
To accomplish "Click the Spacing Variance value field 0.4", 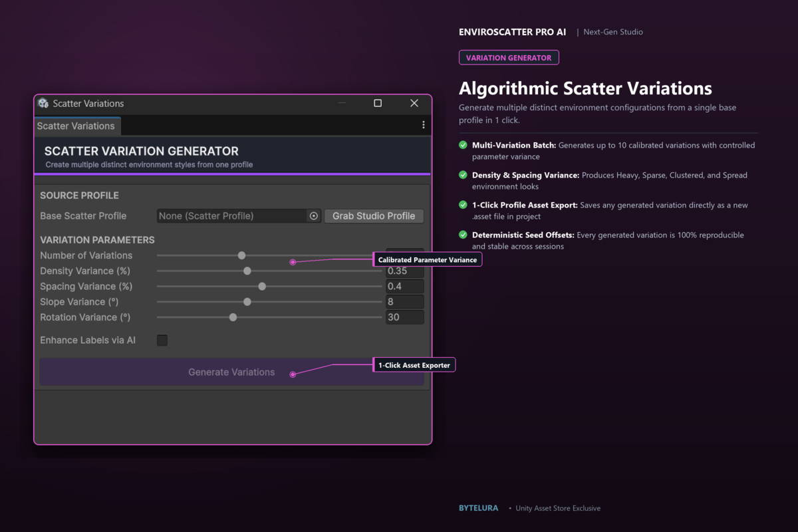I will (x=405, y=287).
